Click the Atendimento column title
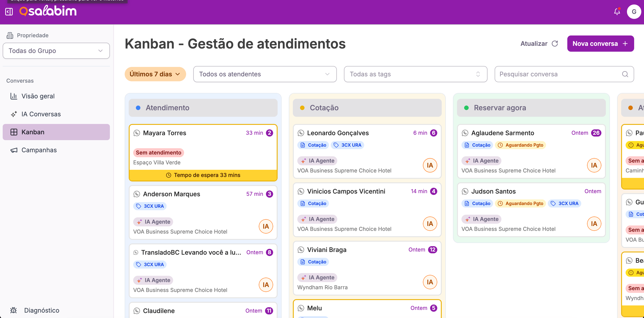The width and height of the screenshot is (644, 318). click(x=168, y=108)
